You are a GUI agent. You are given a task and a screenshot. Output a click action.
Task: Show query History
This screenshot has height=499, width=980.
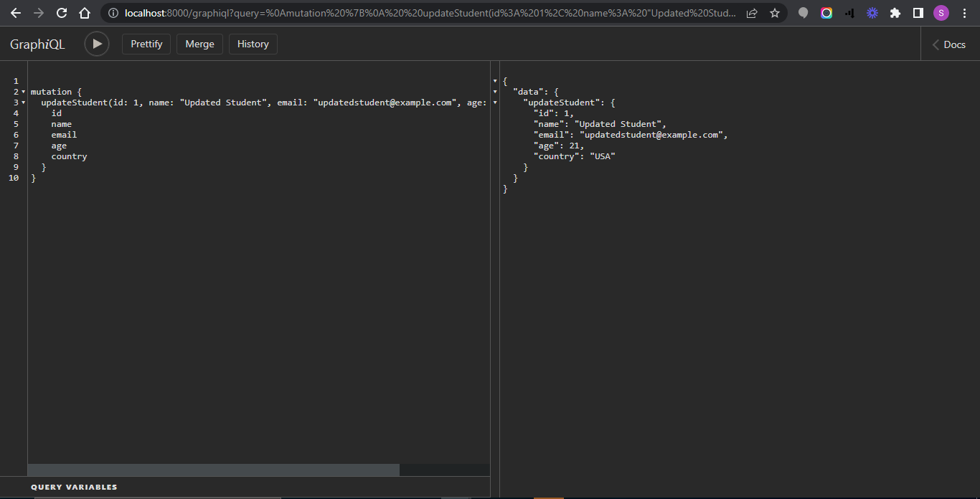point(253,44)
